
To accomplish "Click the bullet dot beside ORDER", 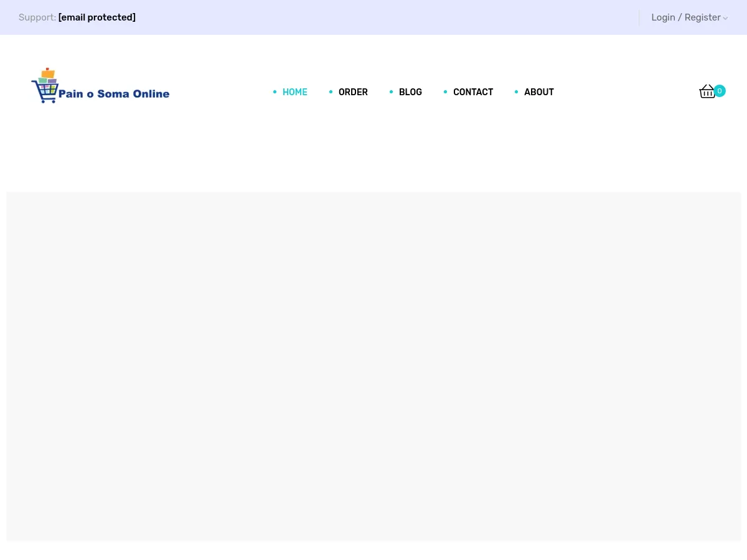I will coord(331,91).
